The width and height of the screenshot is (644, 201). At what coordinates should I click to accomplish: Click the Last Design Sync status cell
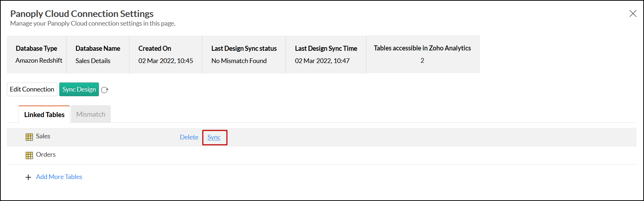(x=239, y=61)
